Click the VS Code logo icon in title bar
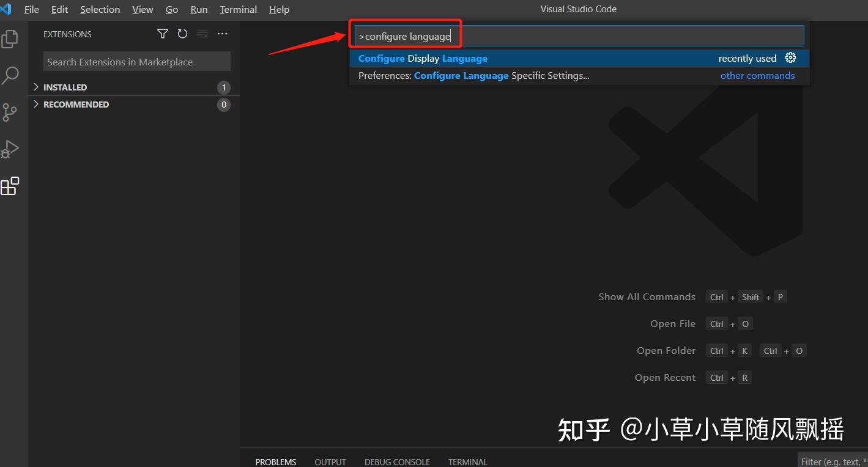The height and width of the screenshot is (467, 868). [x=6, y=9]
